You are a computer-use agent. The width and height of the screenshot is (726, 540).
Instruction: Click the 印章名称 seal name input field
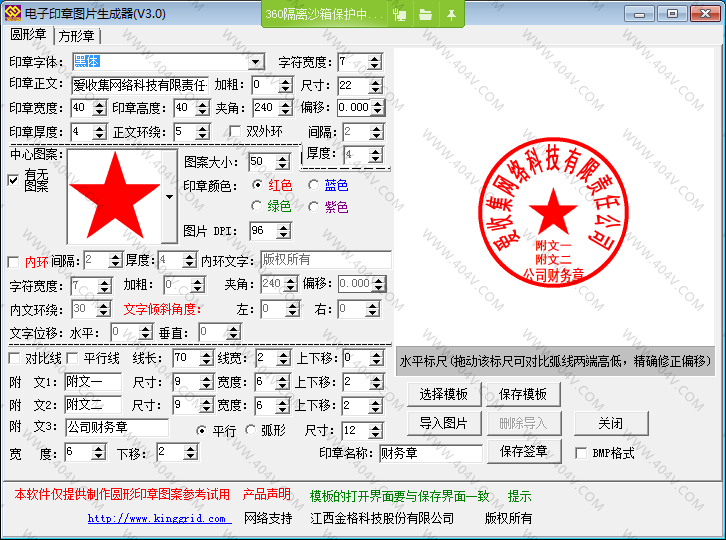pos(428,453)
